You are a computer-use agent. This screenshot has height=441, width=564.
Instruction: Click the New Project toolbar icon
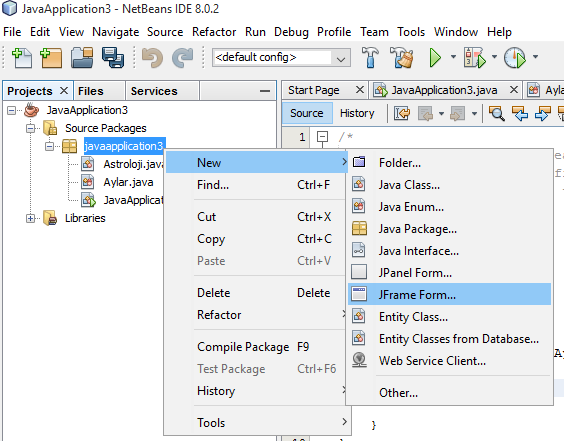tap(51, 58)
